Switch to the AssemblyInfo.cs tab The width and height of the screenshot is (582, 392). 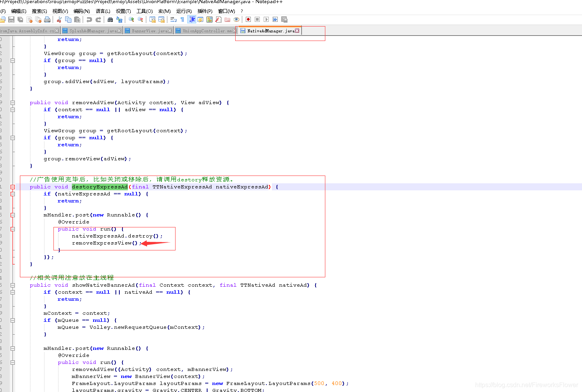coord(29,31)
